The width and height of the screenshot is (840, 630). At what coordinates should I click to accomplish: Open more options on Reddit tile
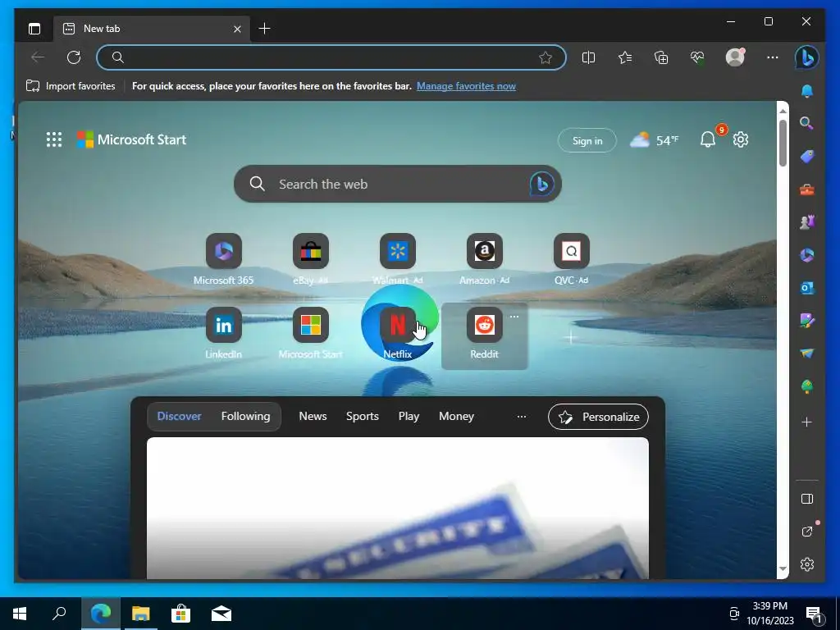514,317
